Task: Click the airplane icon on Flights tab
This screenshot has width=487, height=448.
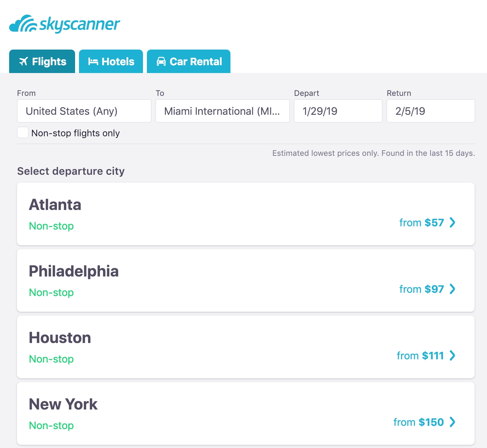Action: pyautogui.click(x=24, y=61)
